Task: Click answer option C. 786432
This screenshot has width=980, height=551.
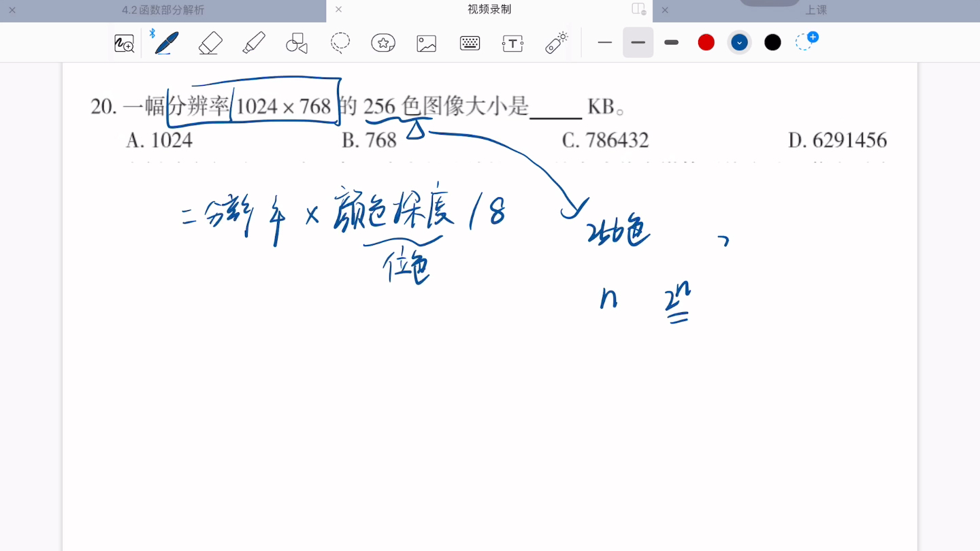Action: click(x=606, y=140)
